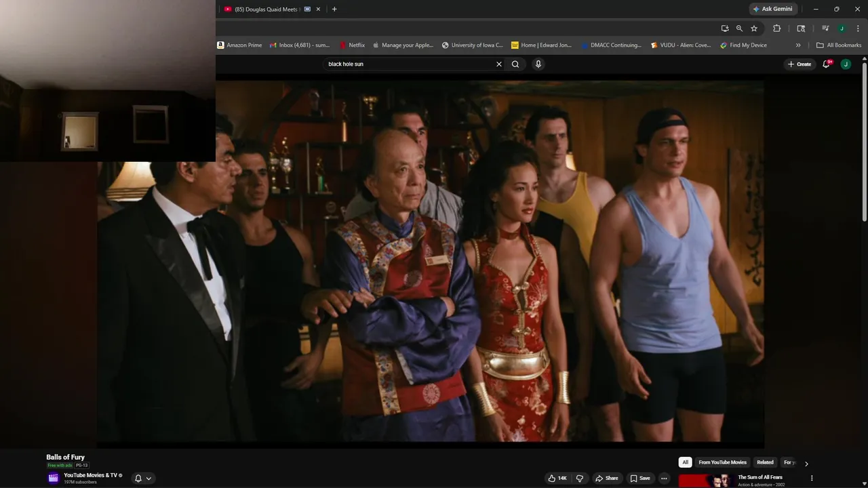Screen dimensions: 868x488
Task: Click the Google Lens search icon in toolbar
Action: click(801, 28)
